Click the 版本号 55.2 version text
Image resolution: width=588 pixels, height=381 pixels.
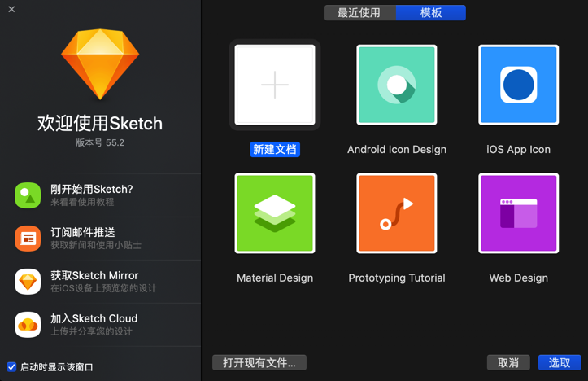coord(100,142)
